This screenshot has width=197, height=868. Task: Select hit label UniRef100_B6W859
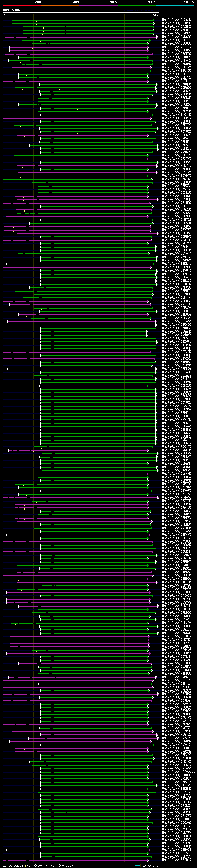coord(177,71)
